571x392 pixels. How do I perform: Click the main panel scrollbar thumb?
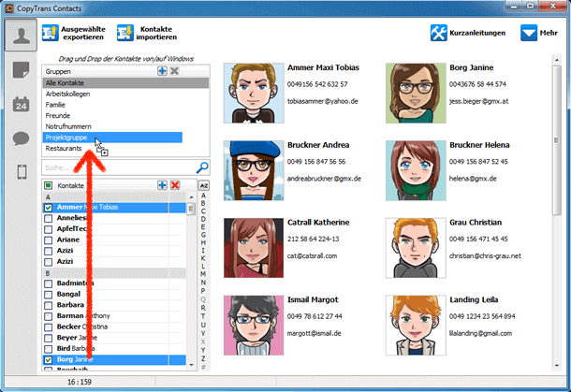[556, 140]
